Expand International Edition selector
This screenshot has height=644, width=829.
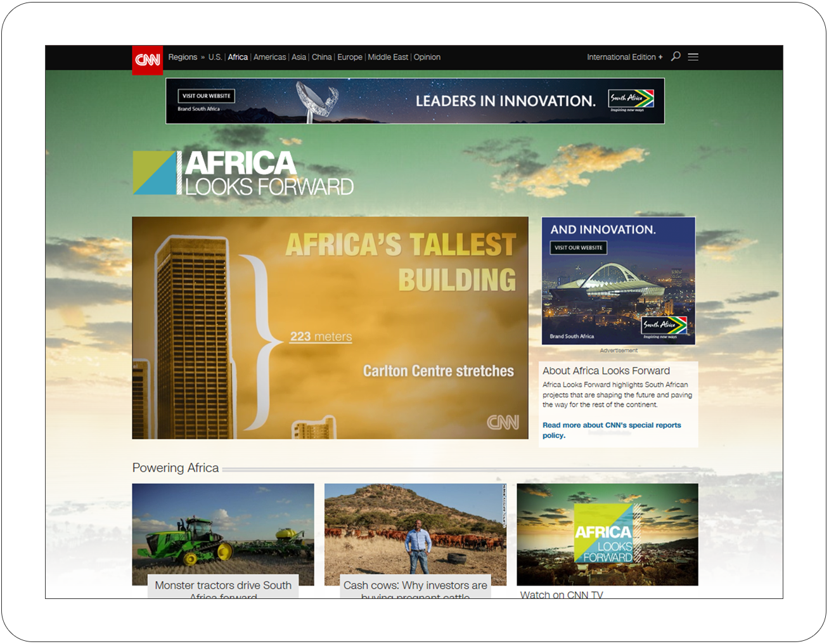point(624,57)
